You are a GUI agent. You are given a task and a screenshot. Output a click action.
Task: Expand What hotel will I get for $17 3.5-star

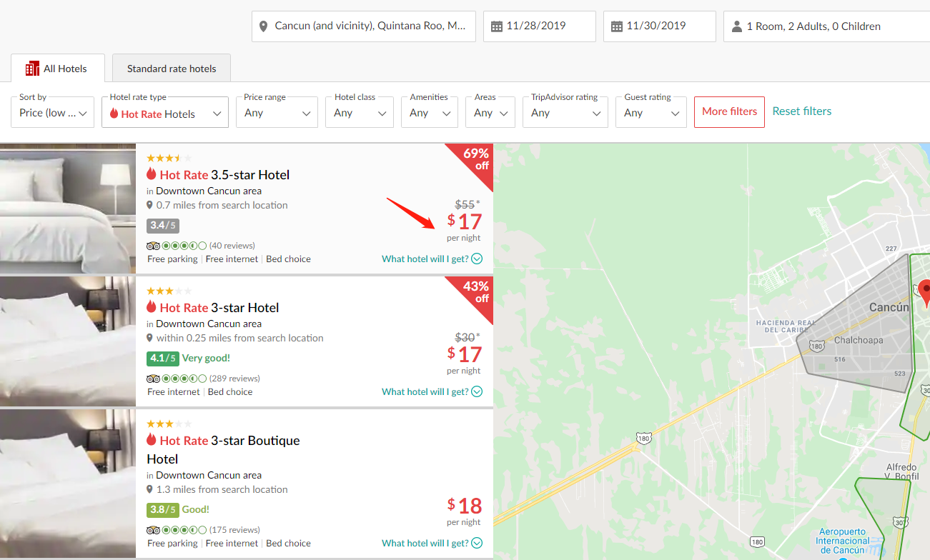[432, 259]
